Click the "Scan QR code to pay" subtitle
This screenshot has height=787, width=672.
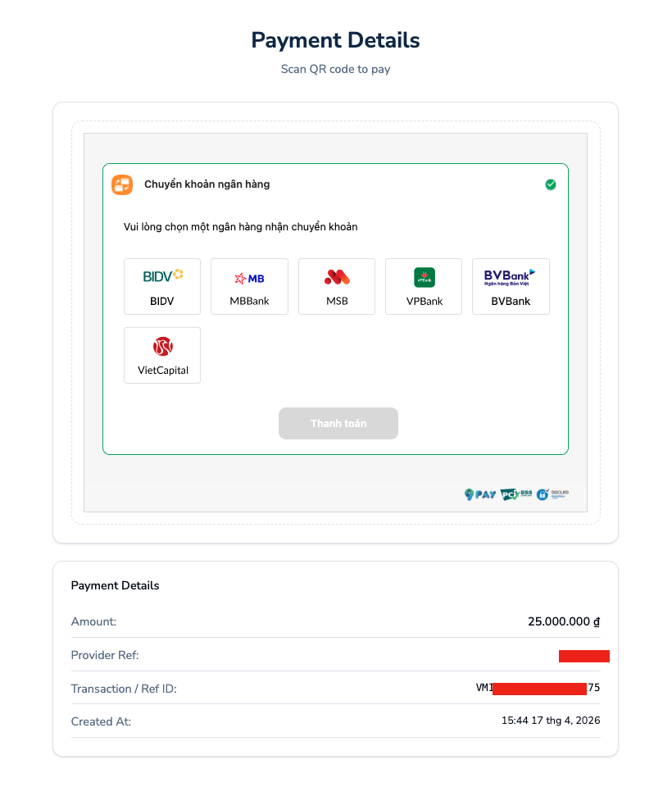click(335, 69)
